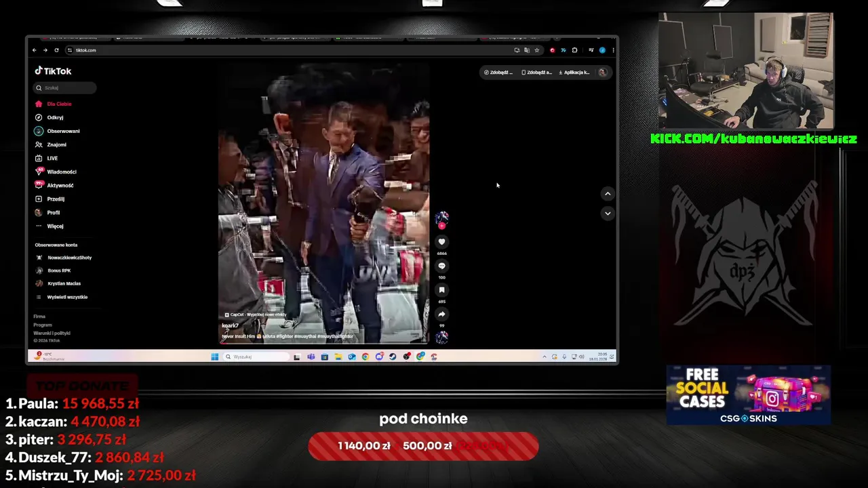Click the browser forward arrow

point(45,50)
